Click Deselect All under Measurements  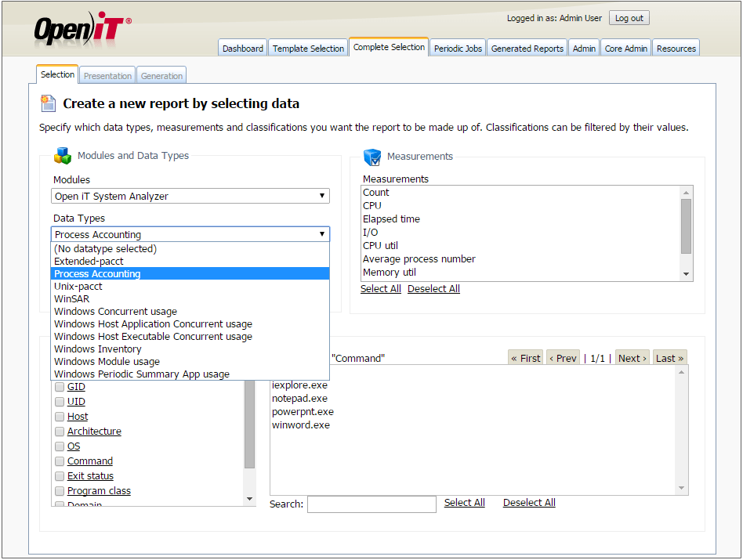pyautogui.click(x=433, y=289)
